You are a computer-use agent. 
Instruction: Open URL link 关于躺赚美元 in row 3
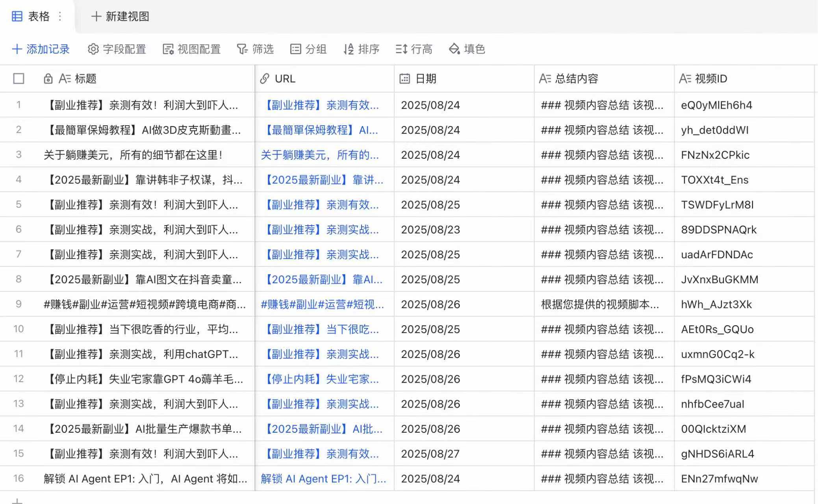click(x=319, y=155)
